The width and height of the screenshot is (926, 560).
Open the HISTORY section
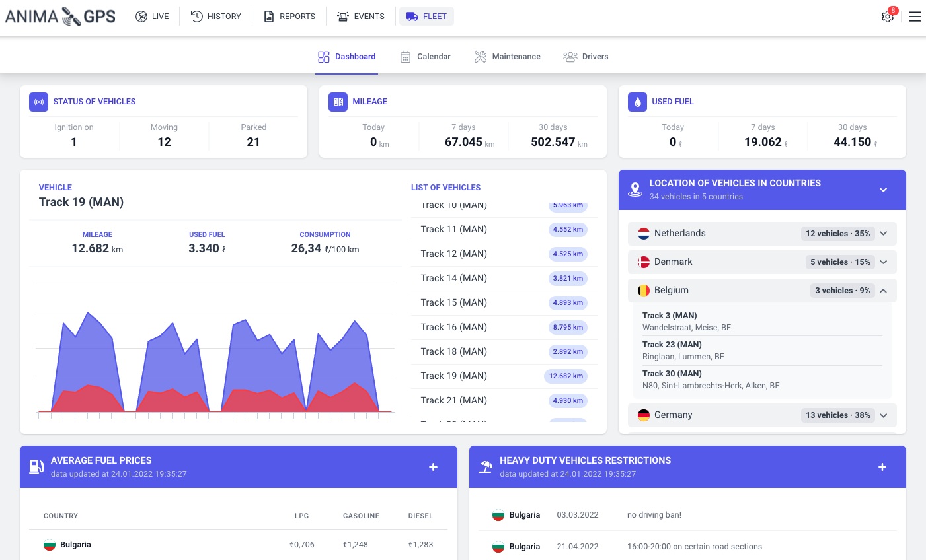point(216,16)
